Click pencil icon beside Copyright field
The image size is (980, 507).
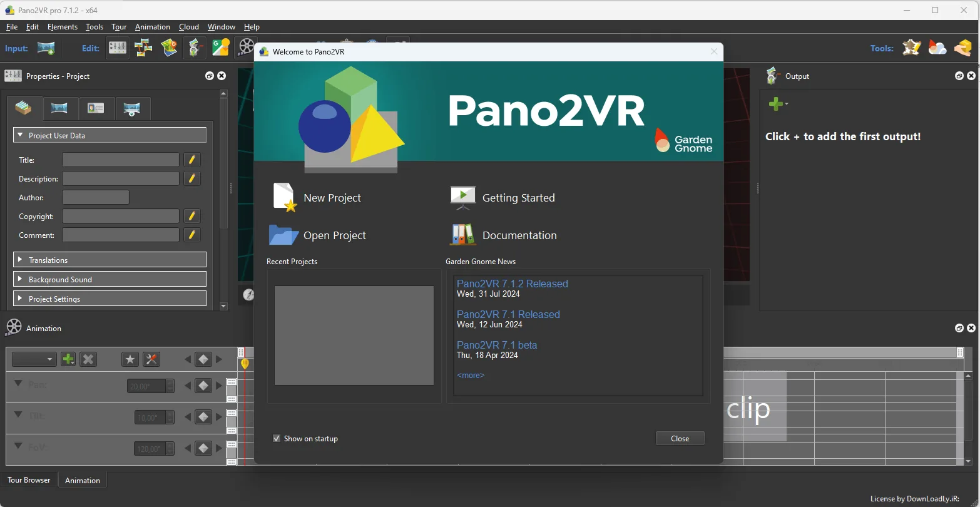(x=192, y=217)
